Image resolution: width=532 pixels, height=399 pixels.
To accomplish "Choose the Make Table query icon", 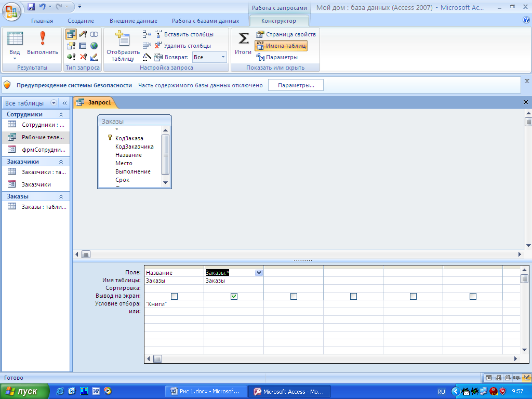I will pos(71,46).
